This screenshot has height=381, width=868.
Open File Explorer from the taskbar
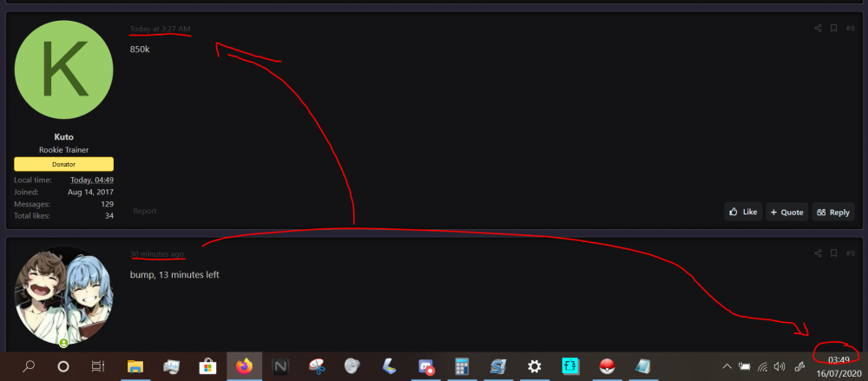[x=135, y=366]
